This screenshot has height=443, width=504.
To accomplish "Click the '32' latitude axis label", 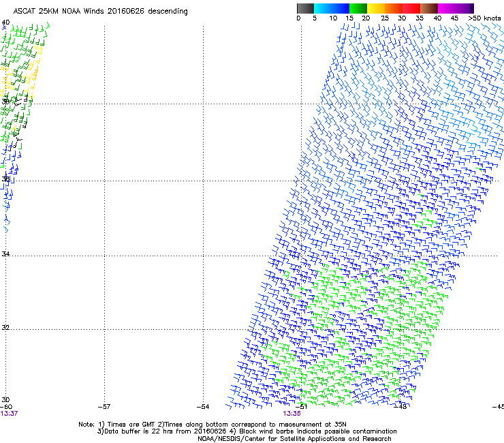I will pos(5,328).
